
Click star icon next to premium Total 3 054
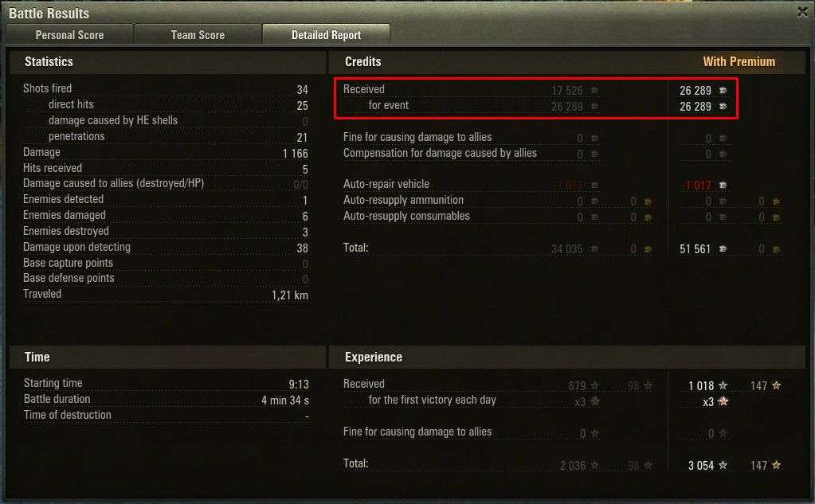pyautogui.click(x=723, y=465)
